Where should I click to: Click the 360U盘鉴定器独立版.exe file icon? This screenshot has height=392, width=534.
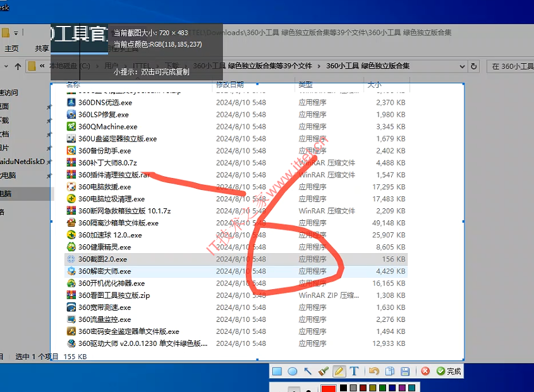(x=71, y=138)
